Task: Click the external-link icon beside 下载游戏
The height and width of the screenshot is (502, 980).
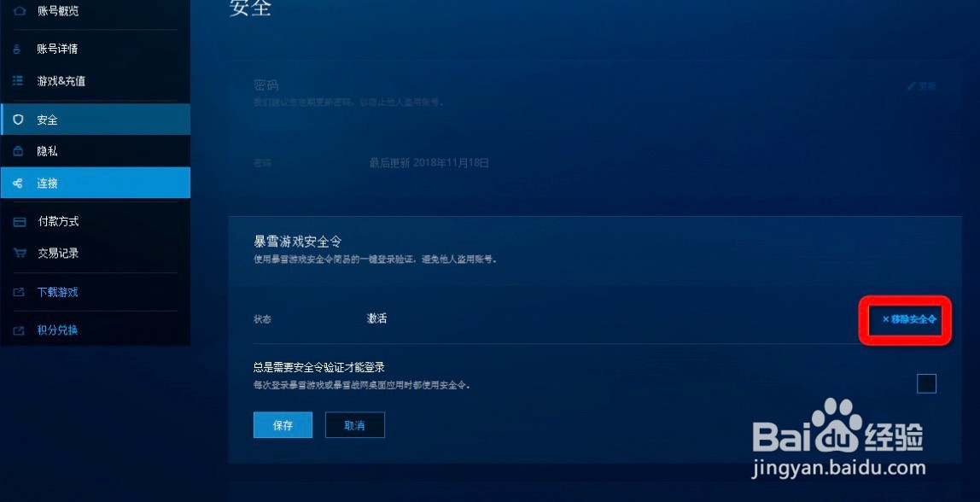Action: coord(19,292)
